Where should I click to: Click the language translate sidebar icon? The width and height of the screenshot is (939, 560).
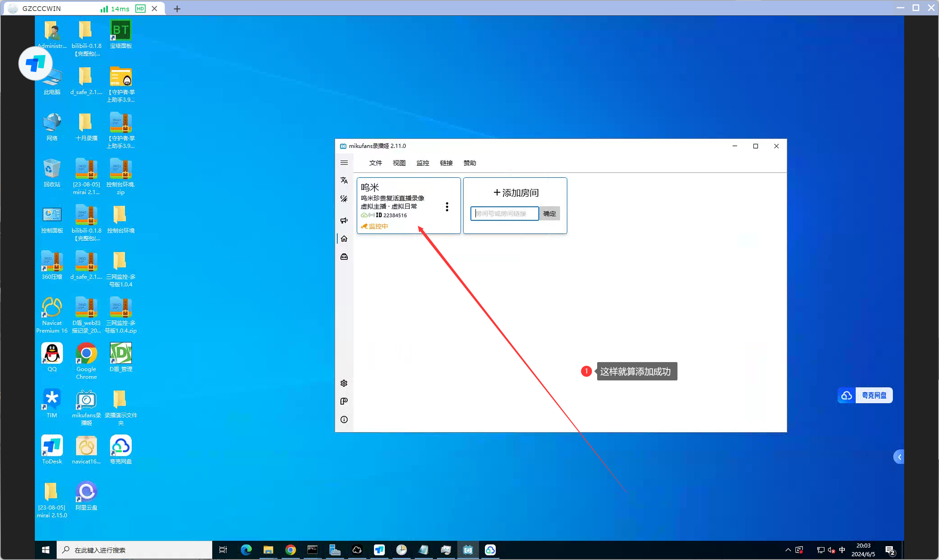pyautogui.click(x=344, y=180)
